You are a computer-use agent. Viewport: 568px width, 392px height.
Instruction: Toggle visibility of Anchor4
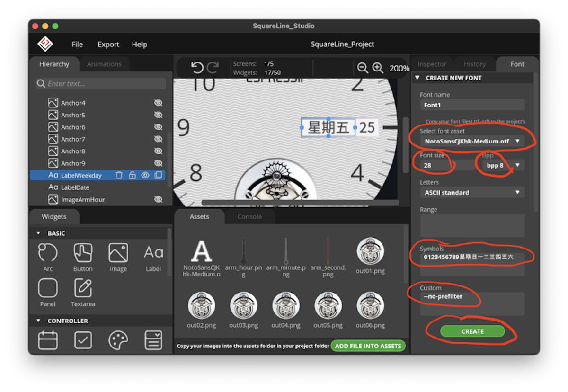click(158, 103)
